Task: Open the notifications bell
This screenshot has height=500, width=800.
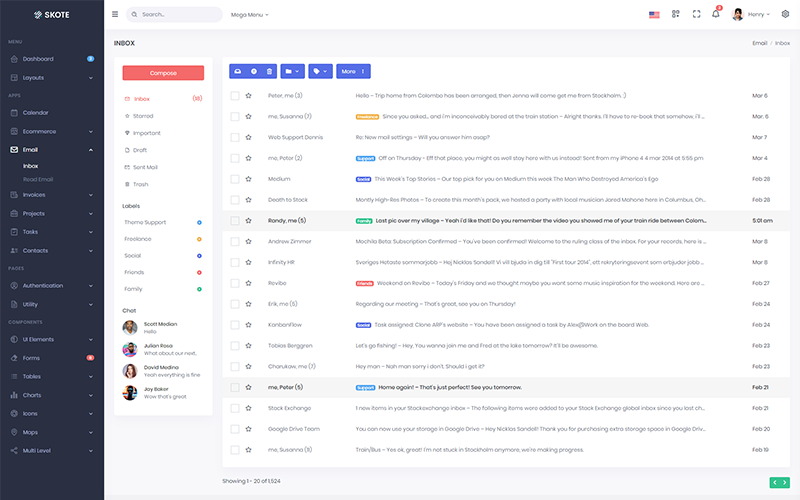Action: pyautogui.click(x=716, y=14)
